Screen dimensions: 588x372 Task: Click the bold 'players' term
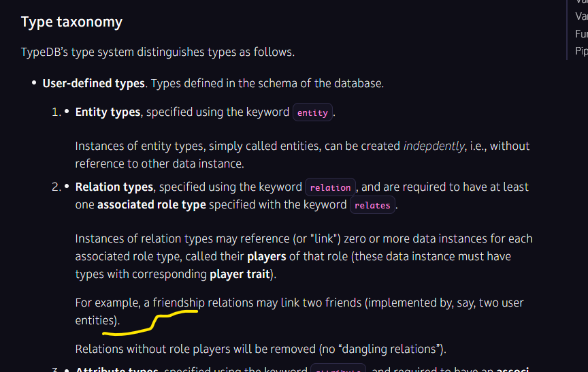267,256
